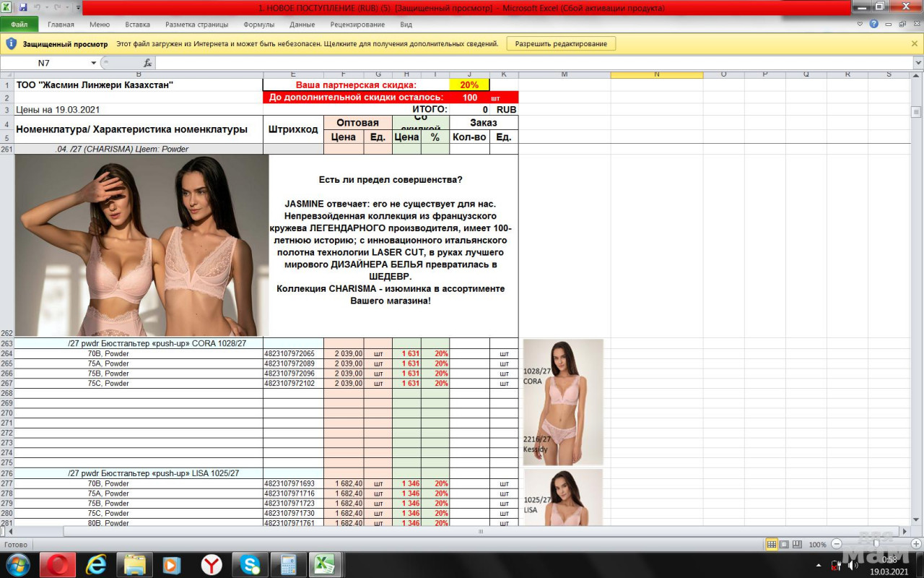Click the Protected View shield icon
The height and width of the screenshot is (578, 924).
point(11,43)
